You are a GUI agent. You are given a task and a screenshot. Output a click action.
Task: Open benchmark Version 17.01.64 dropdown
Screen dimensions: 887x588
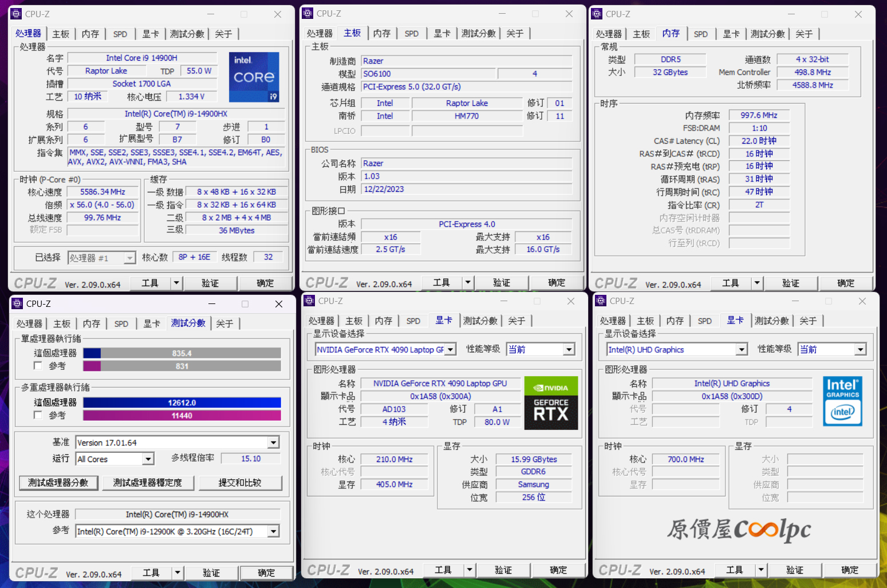273,443
